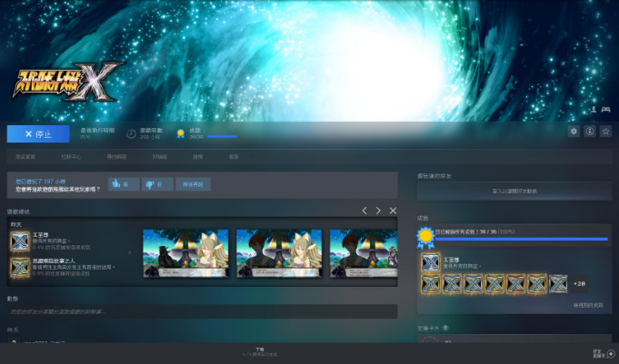
Task: Open view my achievements link
Action: [588, 305]
